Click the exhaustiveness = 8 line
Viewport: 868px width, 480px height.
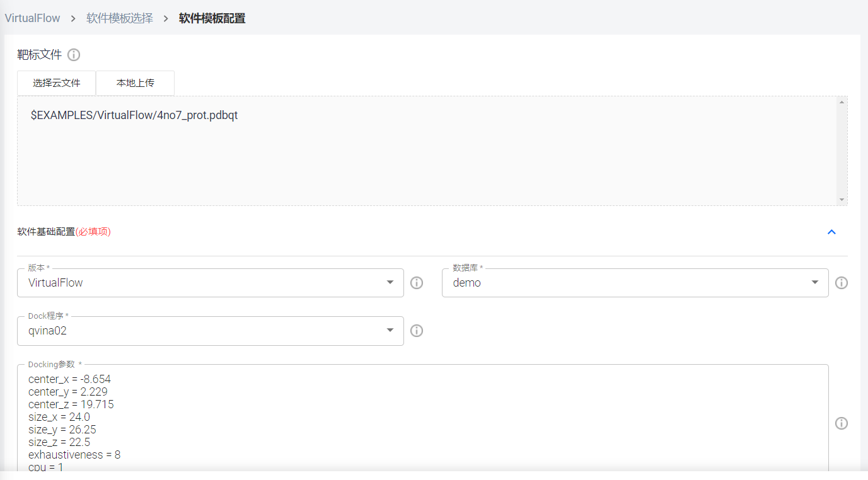pos(74,455)
